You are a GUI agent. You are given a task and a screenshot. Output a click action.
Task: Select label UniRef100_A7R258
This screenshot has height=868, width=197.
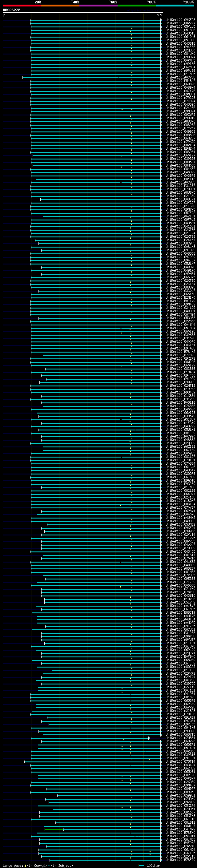click(x=180, y=98)
